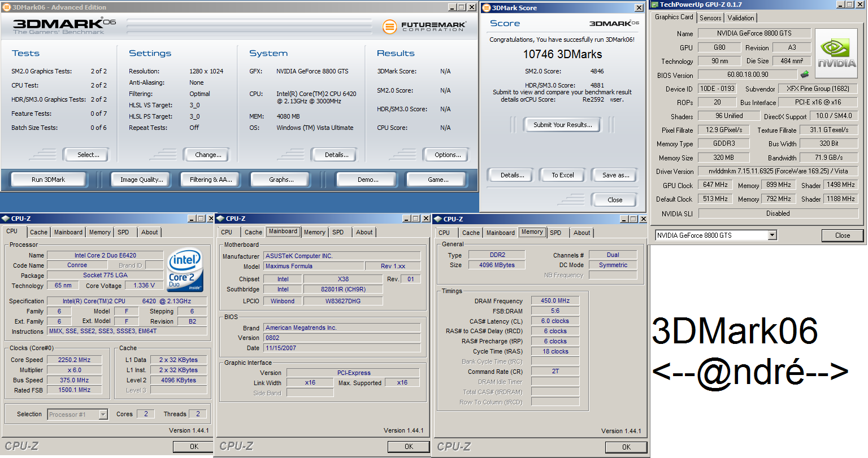Click the BIOS save icon next to BIOS Version
Viewport: 868px width, 458px height.
tap(805, 74)
